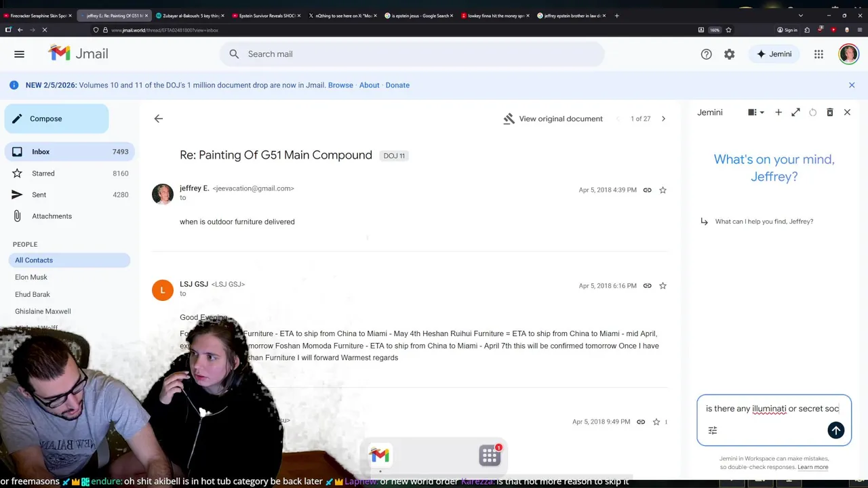Switch to 'is epstein jesus' Google tab
Viewport: 868px width, 488px height.
[x=418, y=16]
